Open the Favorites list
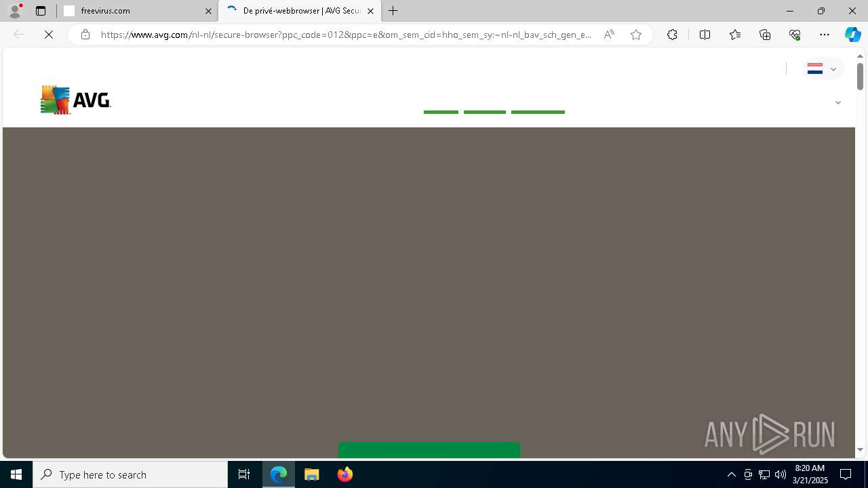Image resolution: width=868 pixels, height=488 pixels. (735, 35)
